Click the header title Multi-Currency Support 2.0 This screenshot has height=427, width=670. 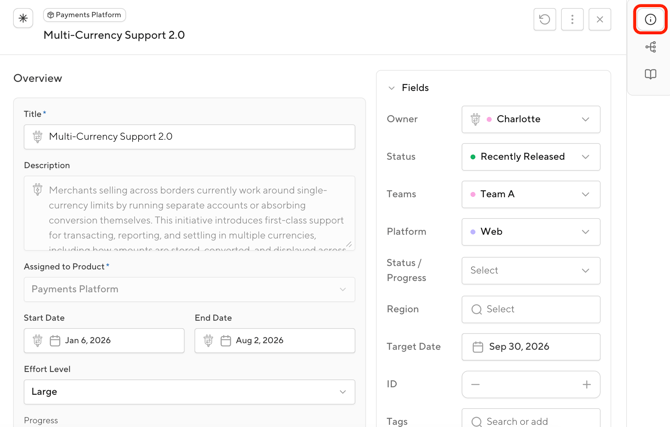coord(114,35)
